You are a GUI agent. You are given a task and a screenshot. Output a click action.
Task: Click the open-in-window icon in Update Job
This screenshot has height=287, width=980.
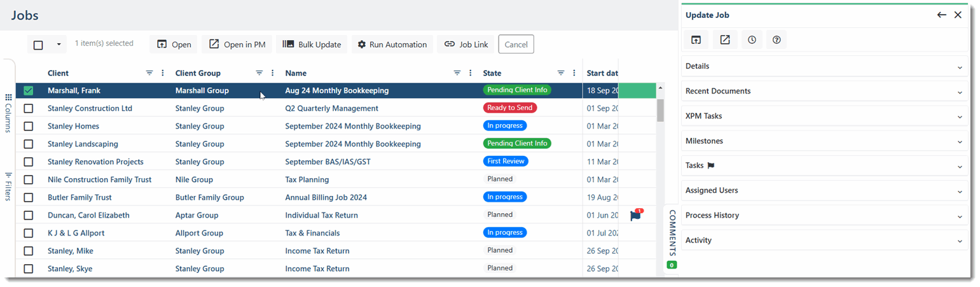click(x=696, y=40)
